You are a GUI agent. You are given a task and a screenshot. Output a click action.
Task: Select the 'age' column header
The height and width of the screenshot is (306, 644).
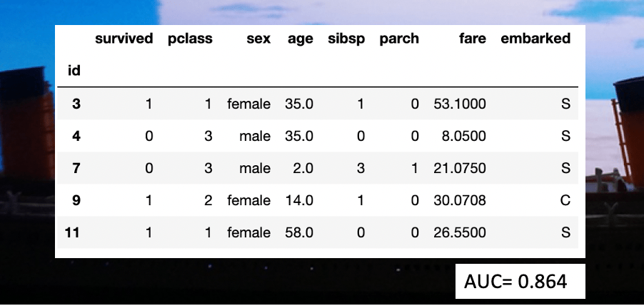click(300, 39)
